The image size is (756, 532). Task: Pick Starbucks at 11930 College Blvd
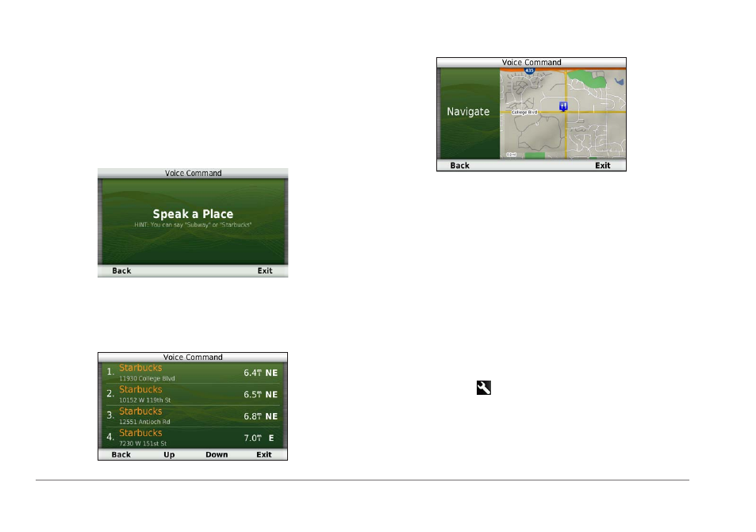(193, 373)
